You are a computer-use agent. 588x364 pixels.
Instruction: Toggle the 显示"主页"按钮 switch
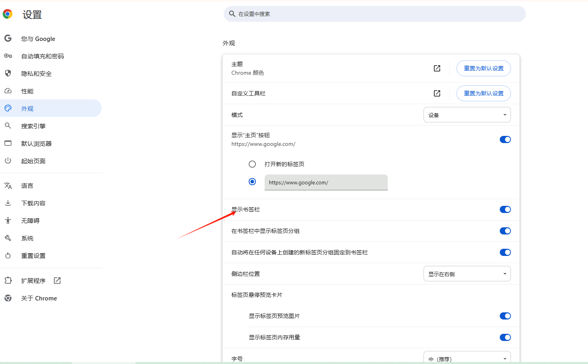tap(505, 139)
